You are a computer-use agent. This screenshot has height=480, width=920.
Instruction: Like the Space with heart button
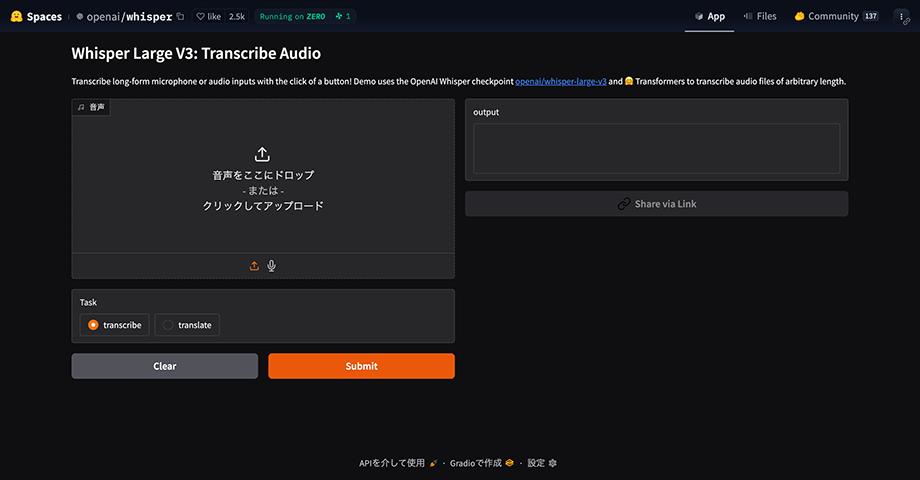(208, 17)
